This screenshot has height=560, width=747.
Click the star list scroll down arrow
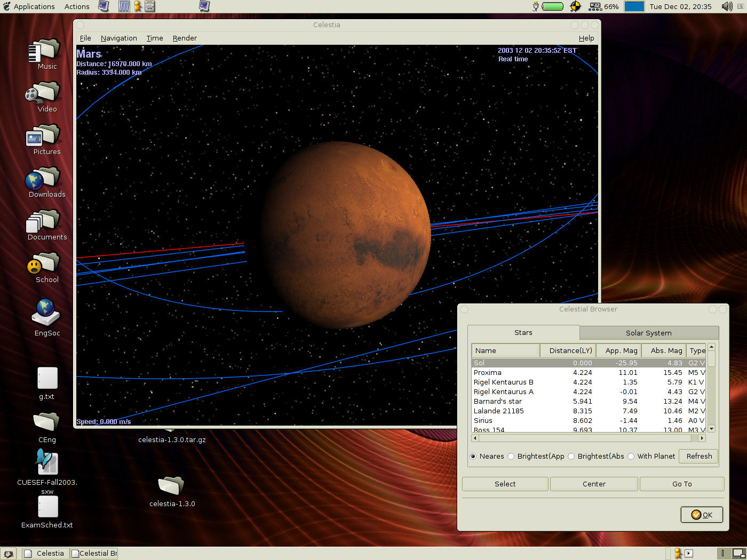click(x=711, y=429)
